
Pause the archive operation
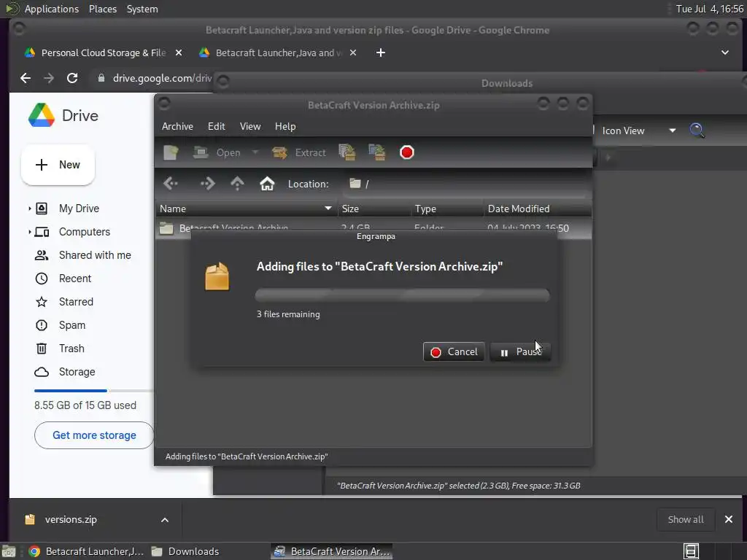521,352
